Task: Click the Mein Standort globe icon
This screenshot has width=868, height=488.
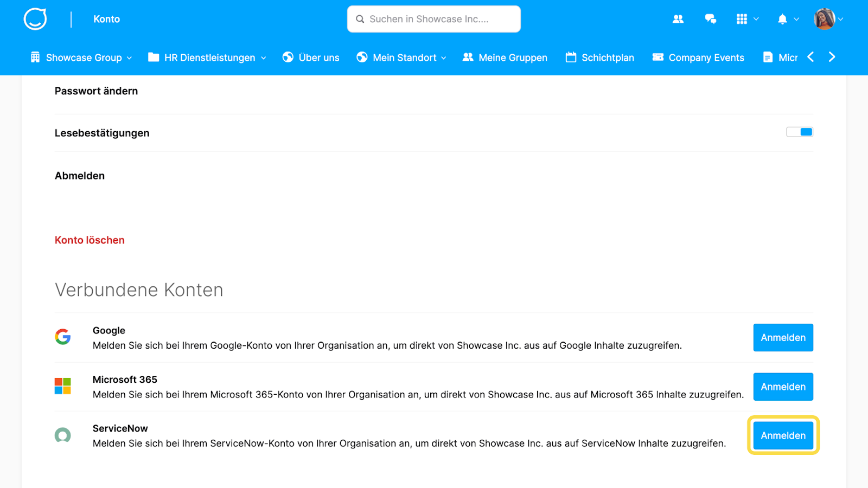Action: 362,57
